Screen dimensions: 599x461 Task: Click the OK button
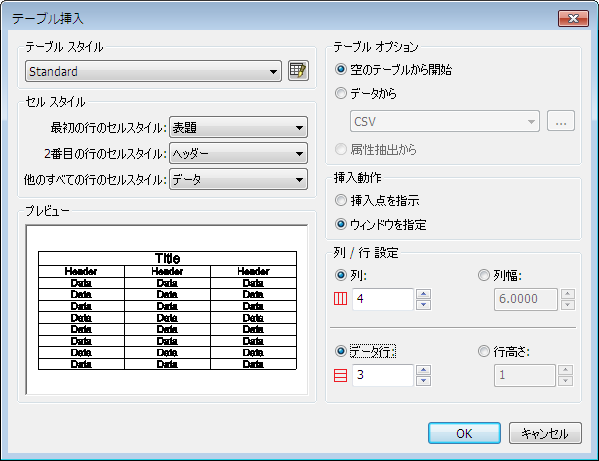tap(464, 433)
